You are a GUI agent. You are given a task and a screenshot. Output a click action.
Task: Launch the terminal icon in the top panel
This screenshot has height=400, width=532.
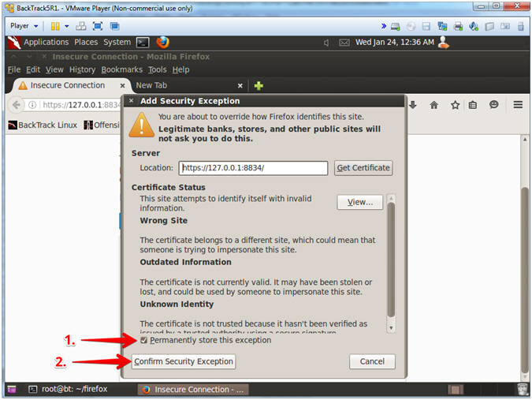143,43
